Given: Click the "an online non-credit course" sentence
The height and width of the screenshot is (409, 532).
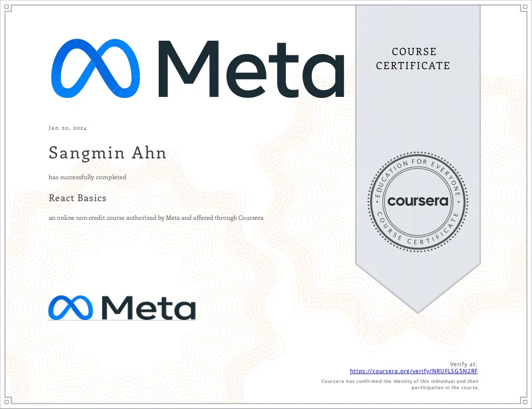Looking at the screenshot, I should point(156,218).
